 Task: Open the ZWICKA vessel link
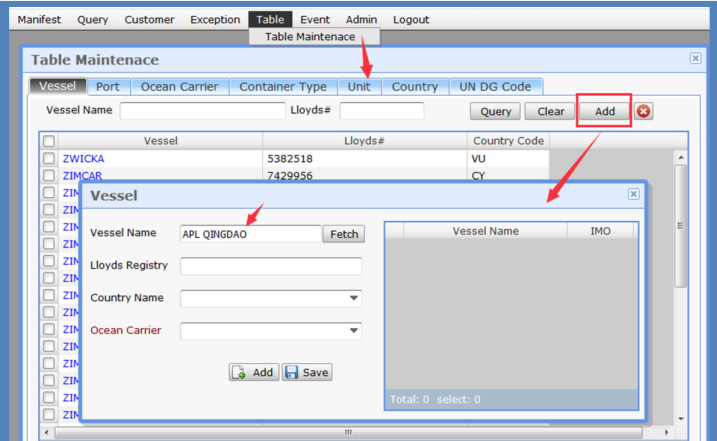pos(83,159)
